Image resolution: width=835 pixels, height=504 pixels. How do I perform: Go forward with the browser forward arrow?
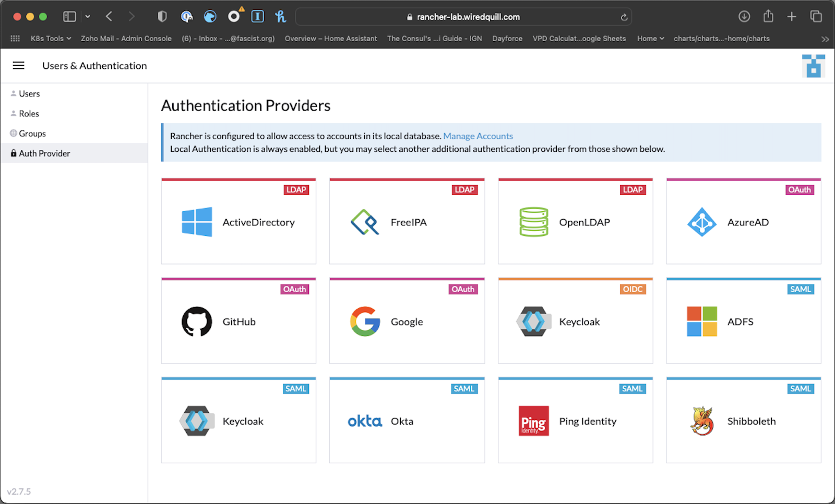[x=132, y=17]
